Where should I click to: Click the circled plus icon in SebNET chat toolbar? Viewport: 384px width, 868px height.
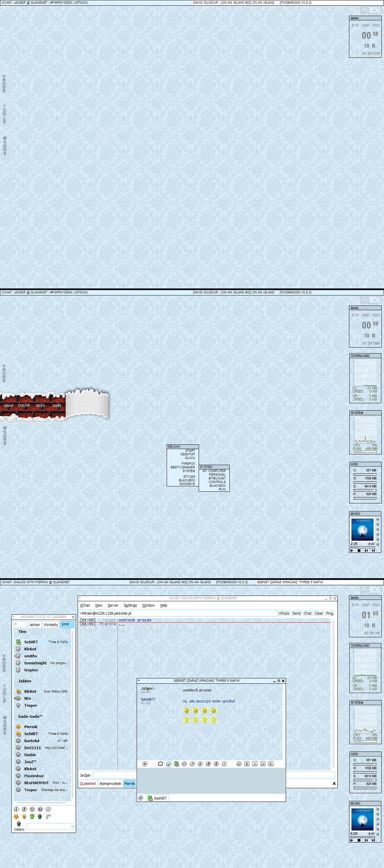[145, 764]
